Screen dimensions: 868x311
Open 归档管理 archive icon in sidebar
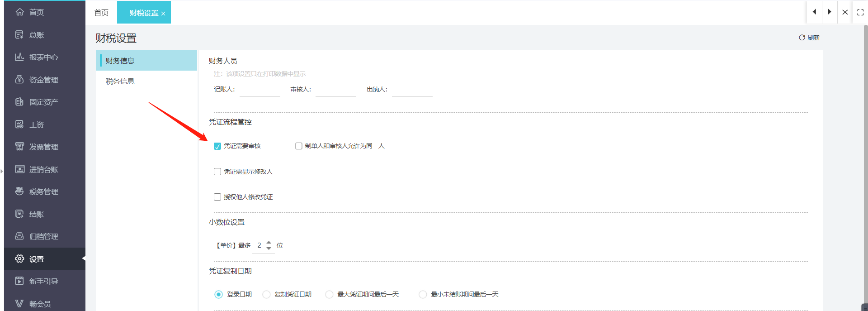coord(19,236)
